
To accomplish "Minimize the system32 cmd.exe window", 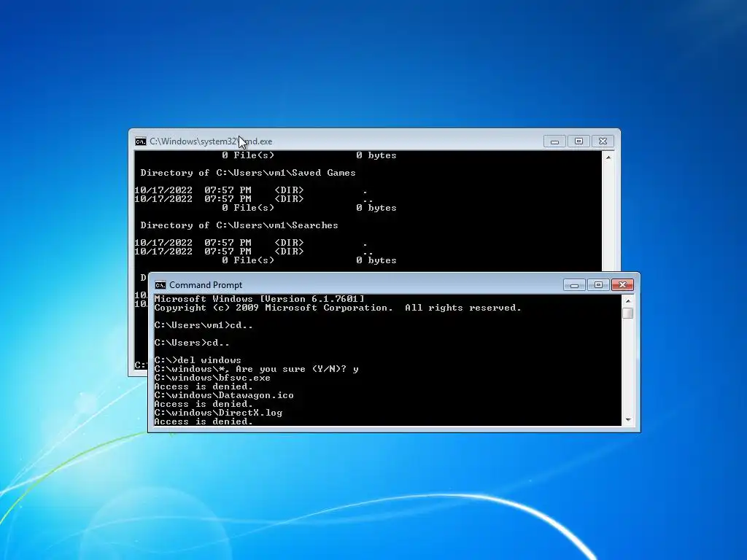I will coord(554,141).
